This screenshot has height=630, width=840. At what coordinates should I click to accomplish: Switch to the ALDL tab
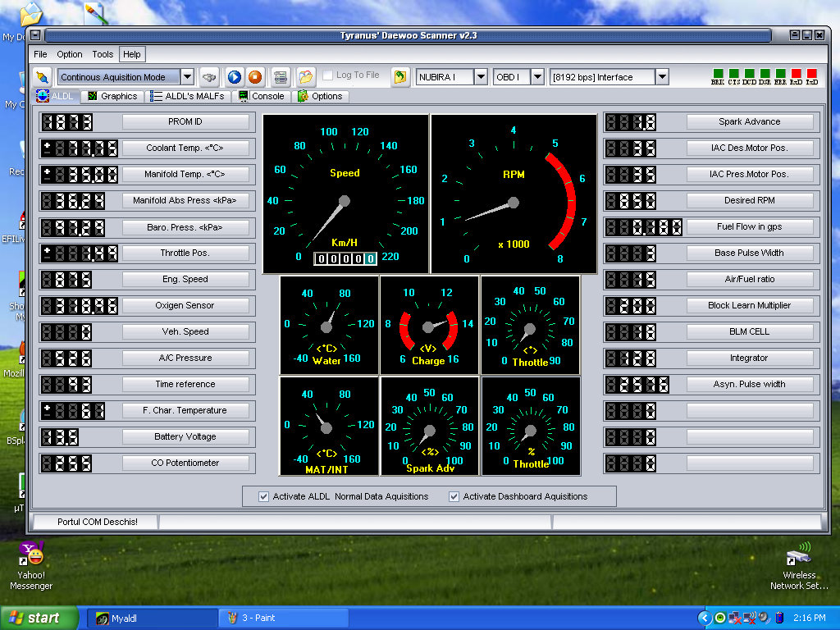click(x=56, y=96)
